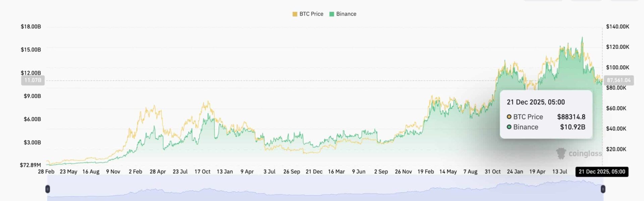Click the right range slider handle
This screenshot has height=201, width=644.
(x=603, y=189)
